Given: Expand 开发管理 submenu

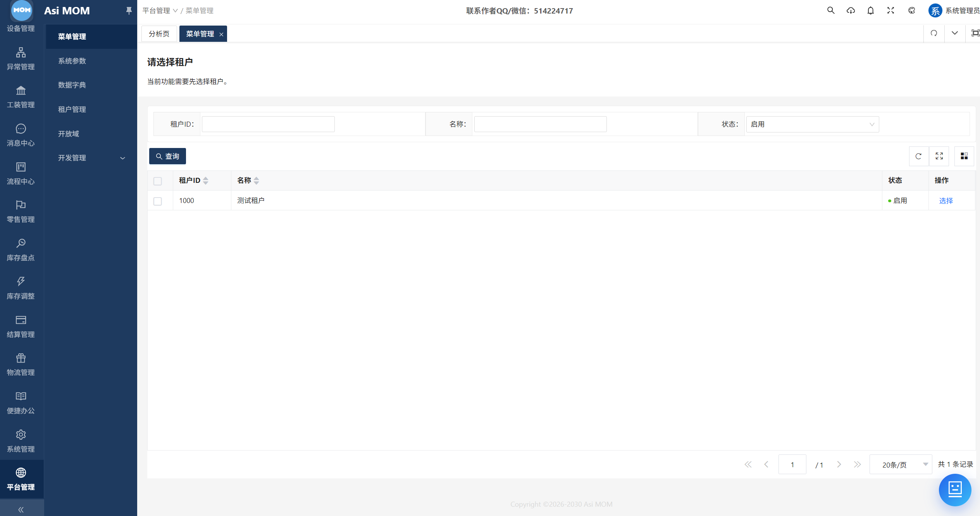Looking at the screenshot, I should (x=91, y=158).
